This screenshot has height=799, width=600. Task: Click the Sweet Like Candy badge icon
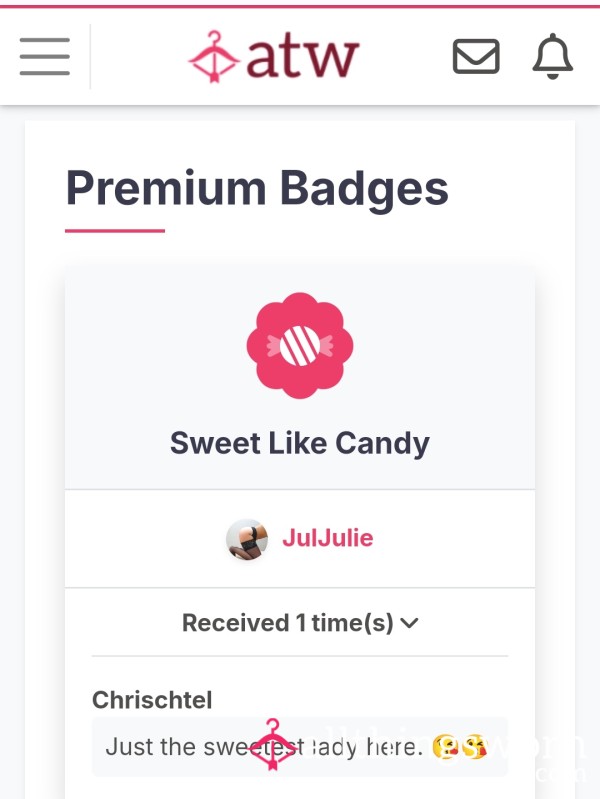300,345
